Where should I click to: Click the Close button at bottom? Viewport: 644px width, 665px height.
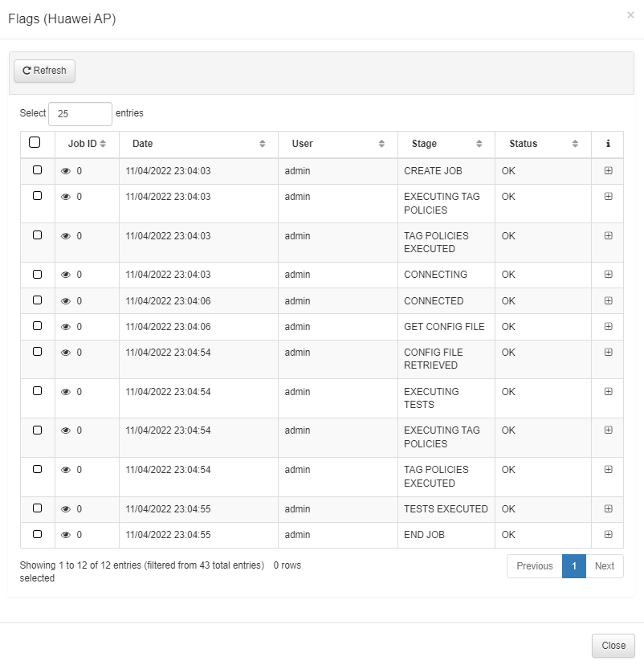click(x=613, y=646)
